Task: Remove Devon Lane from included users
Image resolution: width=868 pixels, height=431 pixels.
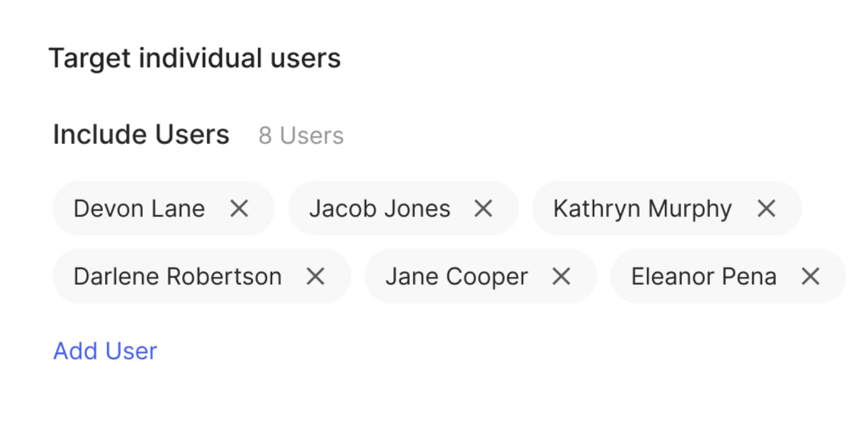Action: pyautogui.click(x=239, y=209)
